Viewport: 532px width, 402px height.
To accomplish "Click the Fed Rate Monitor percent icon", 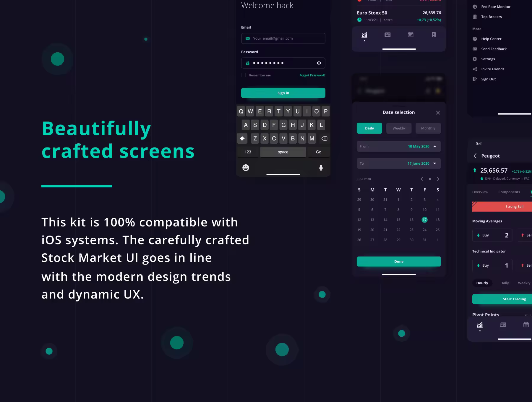I will coord(475,7).
